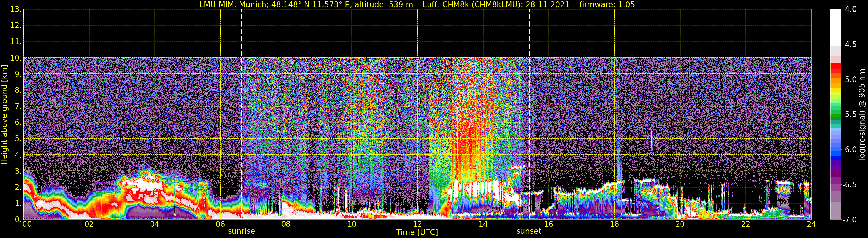Screen dimensions: 868x238
Task: Select the date 28-11-2021 in the title
Action: pos(547,5)
